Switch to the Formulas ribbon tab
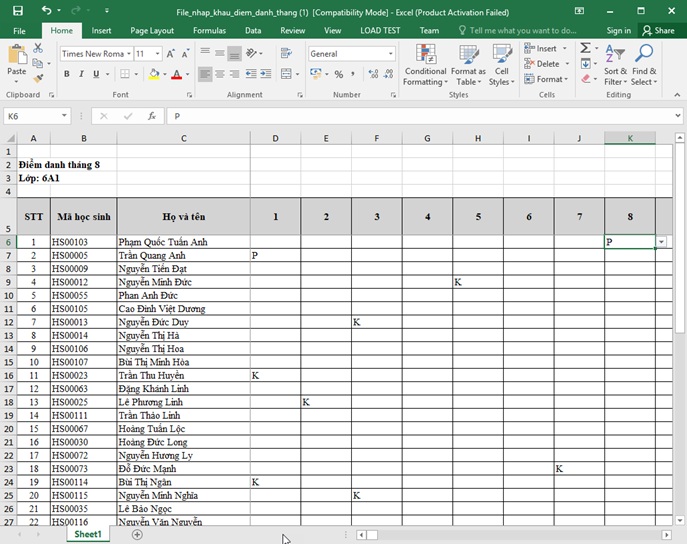Viewport: 687px width, 544px height. point(209,31)
